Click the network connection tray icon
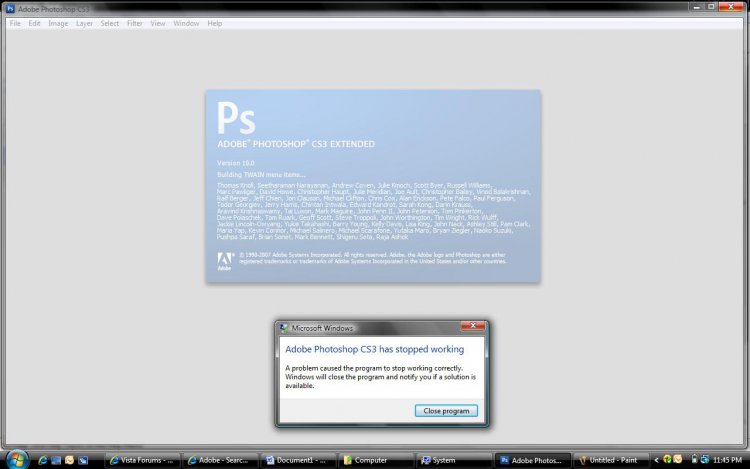This screenshot has height=469, width=750. coord(705,459)
